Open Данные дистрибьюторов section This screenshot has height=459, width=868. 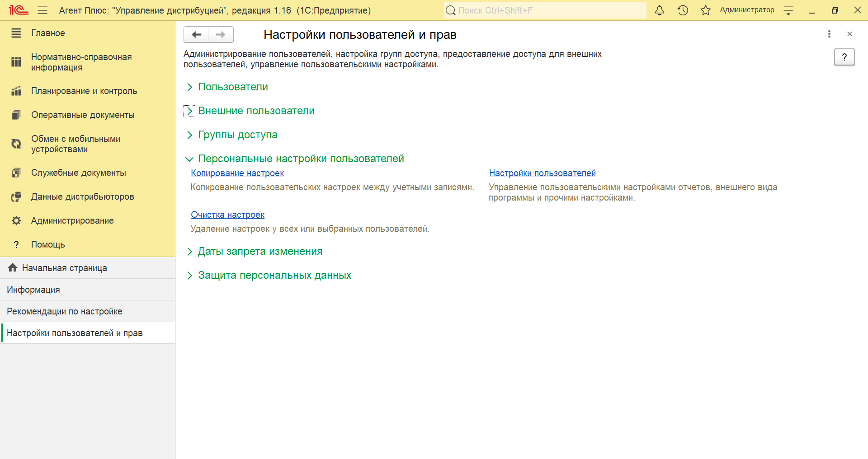[88, 197]
